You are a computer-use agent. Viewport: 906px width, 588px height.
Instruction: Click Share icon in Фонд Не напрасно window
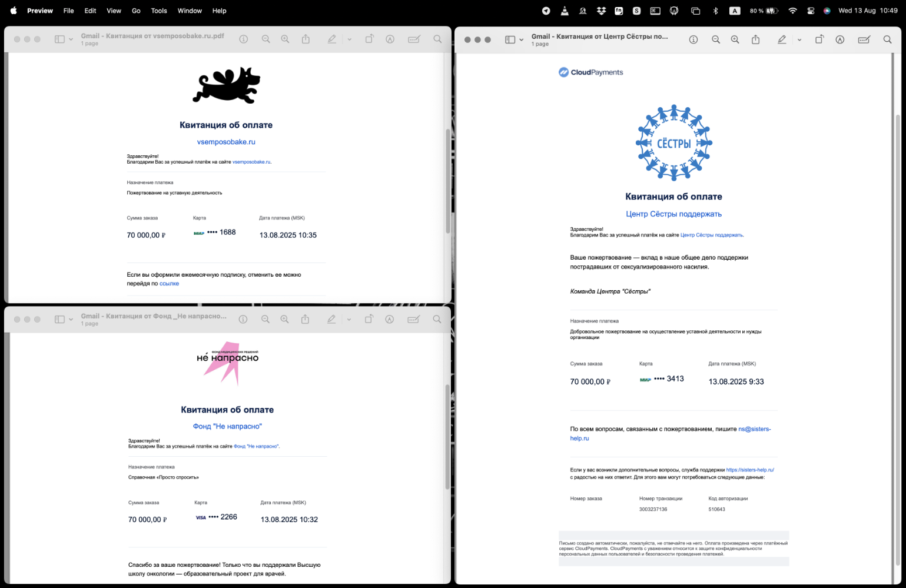[x=305, y=320]
